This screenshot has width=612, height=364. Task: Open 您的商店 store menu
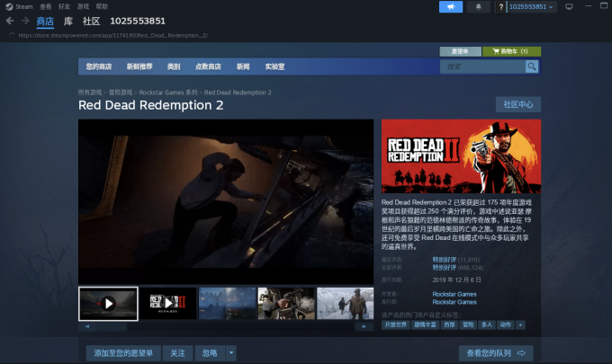[99, 67]
